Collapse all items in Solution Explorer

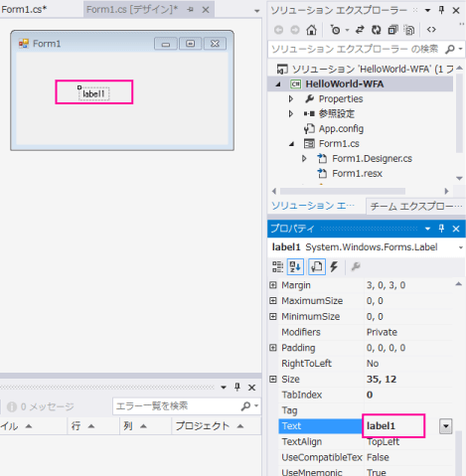tap(392, 30)
